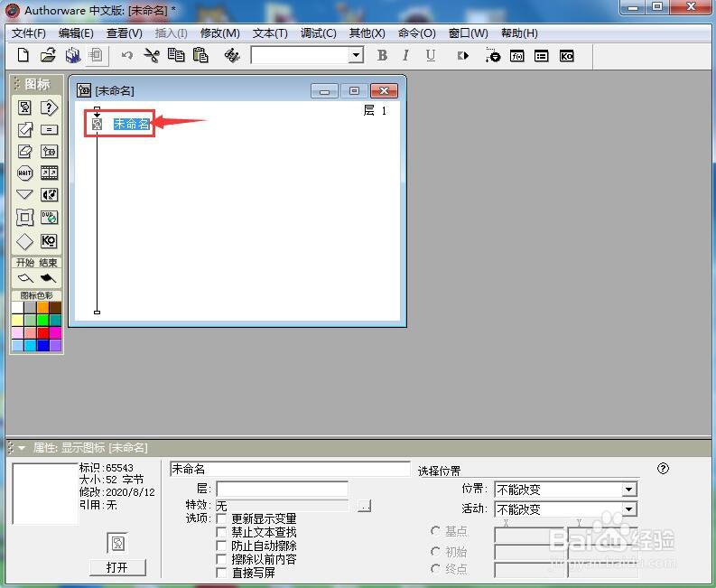Choose the bright green color swatch
Viewport: 716px width, 588px height.
[x=42, y=320]
